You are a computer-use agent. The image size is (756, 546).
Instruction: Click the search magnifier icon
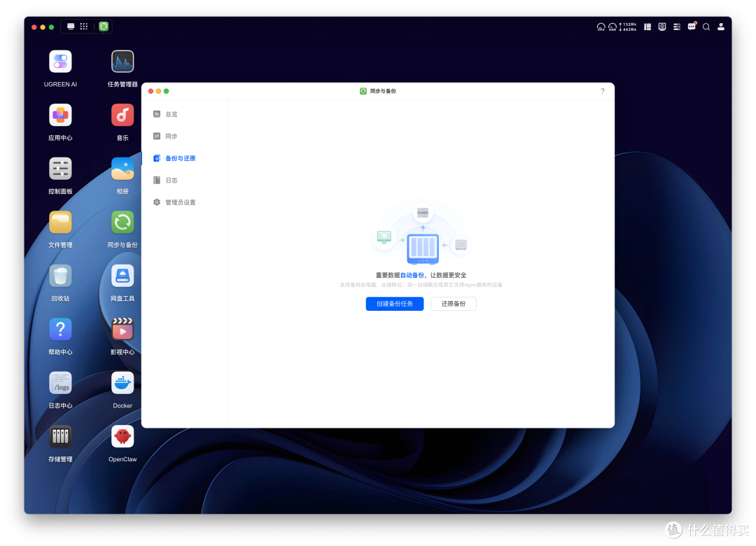(x=706, y=27)
